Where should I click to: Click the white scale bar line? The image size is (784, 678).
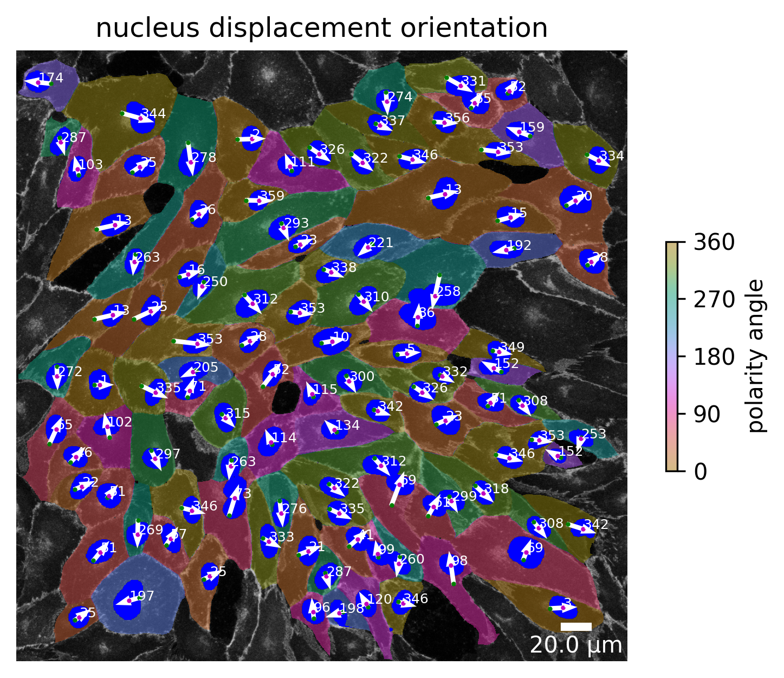[x=576, y=627]
